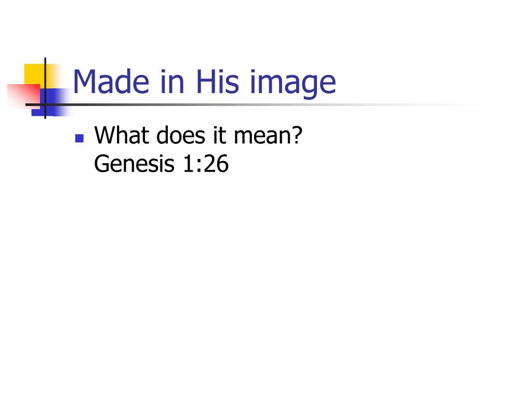The image size is (532, 399).
Task: Click the verse number "1:26"
Action: pyautogui.click(x=206, y=164)
